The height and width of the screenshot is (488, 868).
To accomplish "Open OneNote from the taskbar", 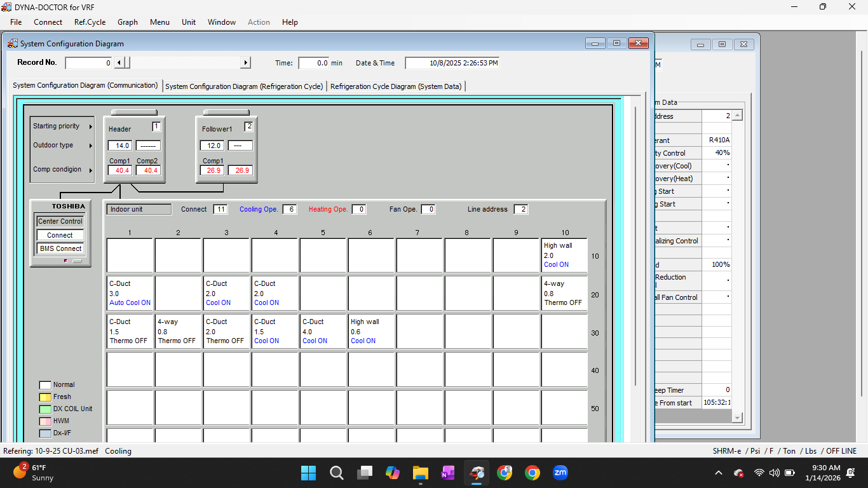I will pos(448,473).
